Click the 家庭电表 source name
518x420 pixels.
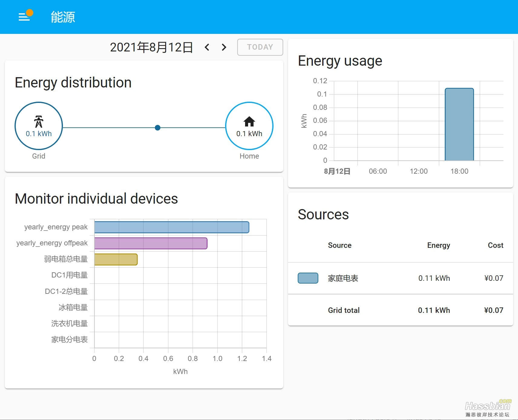click(343, 278)
